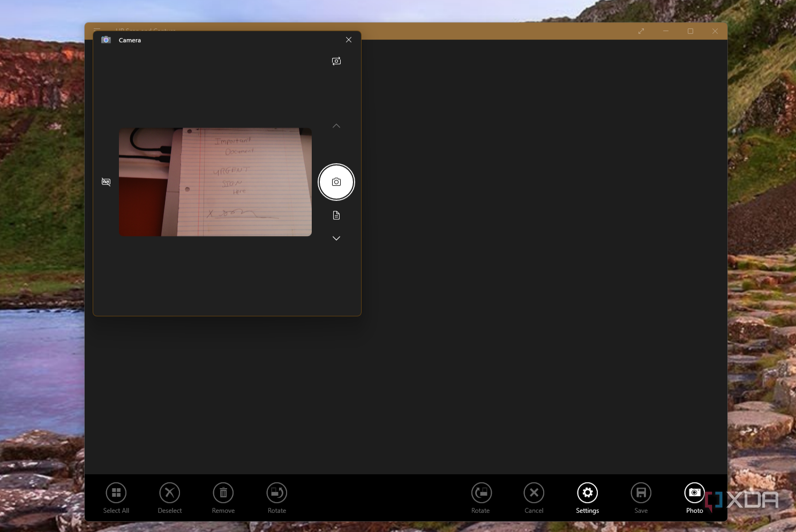Click the Rotate button beside Remove
The image size is (796, 532).
[x=276, y=492]
